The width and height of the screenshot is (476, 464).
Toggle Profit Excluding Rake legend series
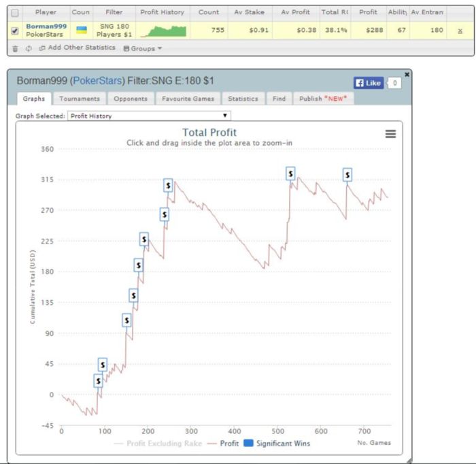158,444
